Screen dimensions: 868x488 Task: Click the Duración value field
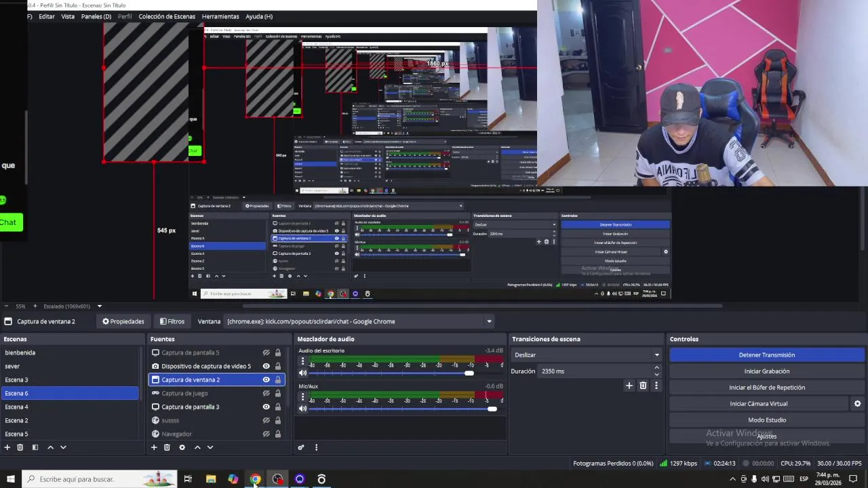tap(595, 371)
